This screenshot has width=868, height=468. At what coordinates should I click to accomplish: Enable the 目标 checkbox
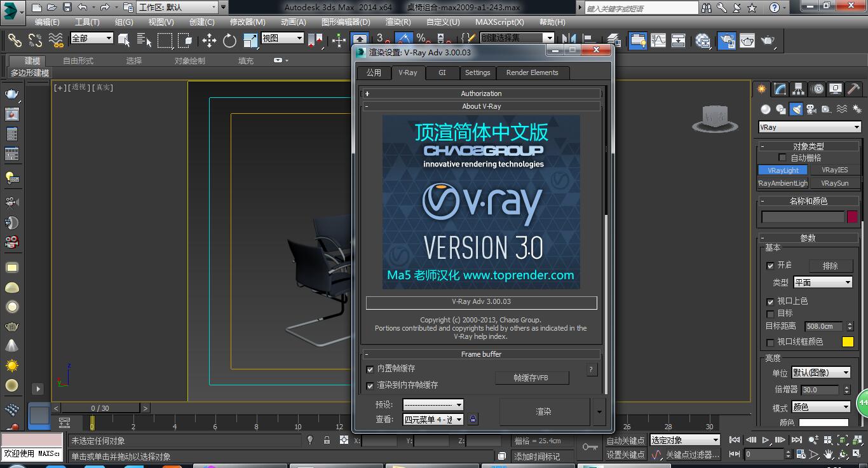[x=770, y=313]
